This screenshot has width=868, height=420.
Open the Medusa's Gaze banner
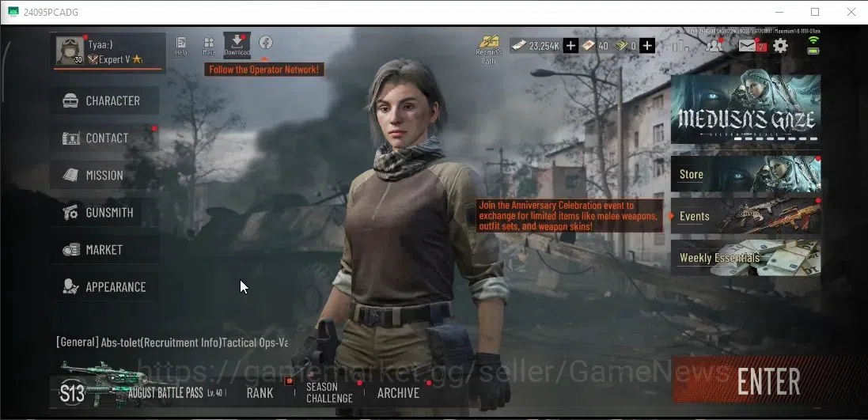[745, 110]
